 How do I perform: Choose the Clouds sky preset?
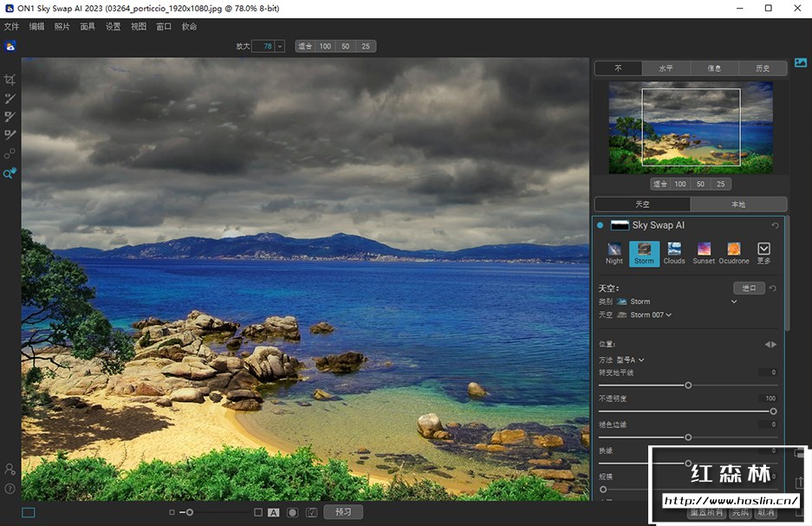674,252
